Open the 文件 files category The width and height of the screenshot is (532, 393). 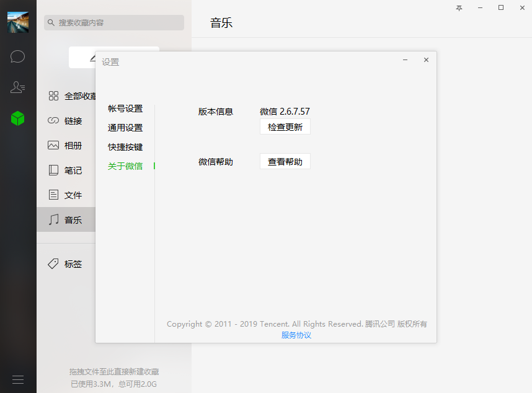pos(66,195)
